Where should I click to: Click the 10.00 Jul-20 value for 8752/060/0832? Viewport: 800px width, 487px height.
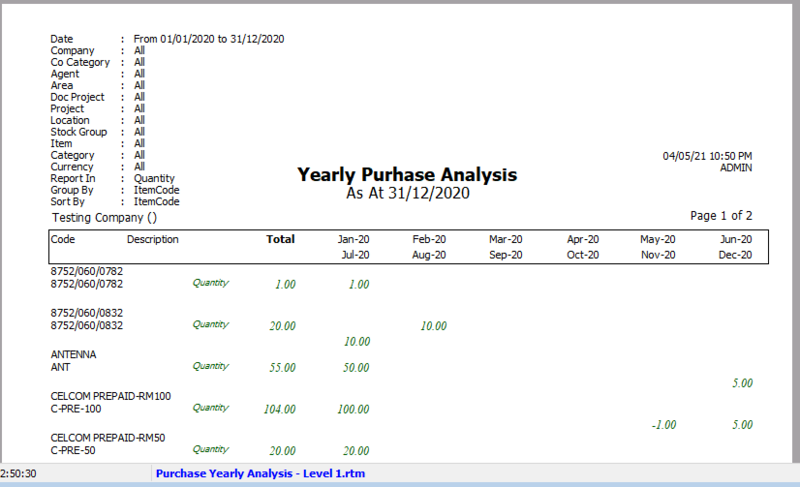pyautogui.click(x=357, y=342)
